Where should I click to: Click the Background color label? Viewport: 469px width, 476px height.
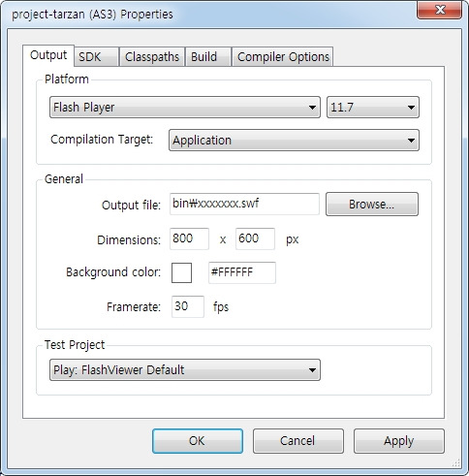pyautogui.click(x=113, y=272)
